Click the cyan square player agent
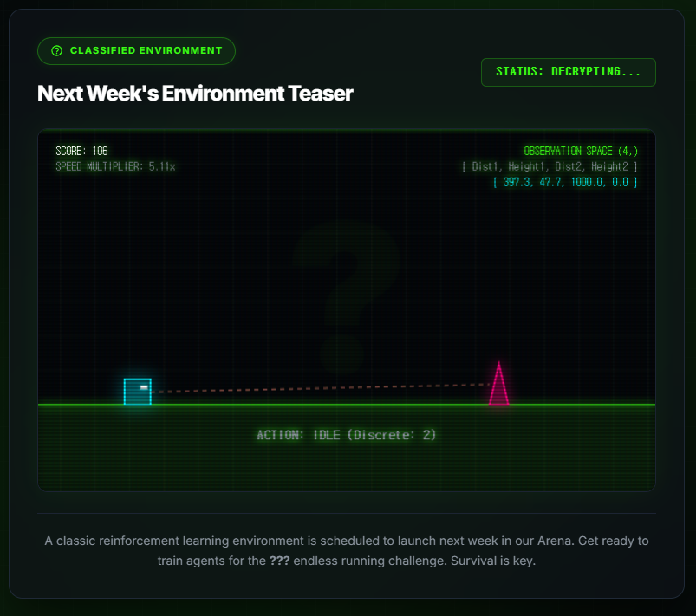696x616 pixels. pos(138,392)
